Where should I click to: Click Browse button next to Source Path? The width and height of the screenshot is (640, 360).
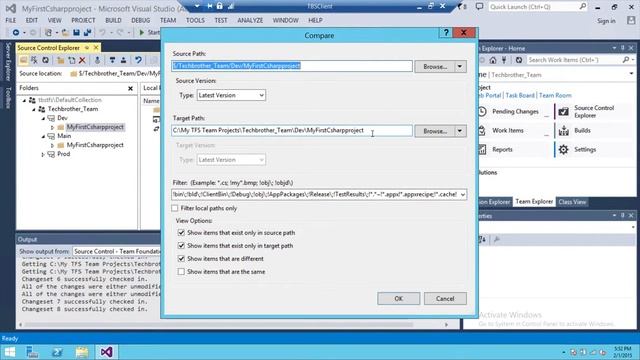[435, 66]
